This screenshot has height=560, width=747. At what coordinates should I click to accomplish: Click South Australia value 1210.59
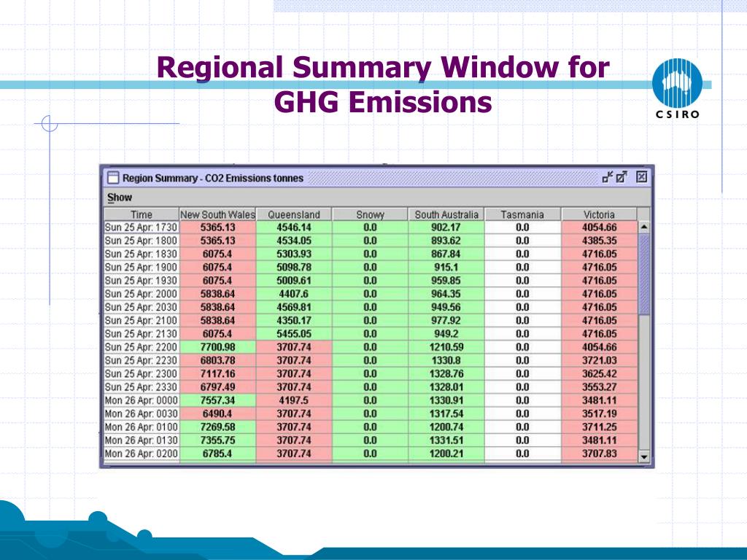point(446,347)
